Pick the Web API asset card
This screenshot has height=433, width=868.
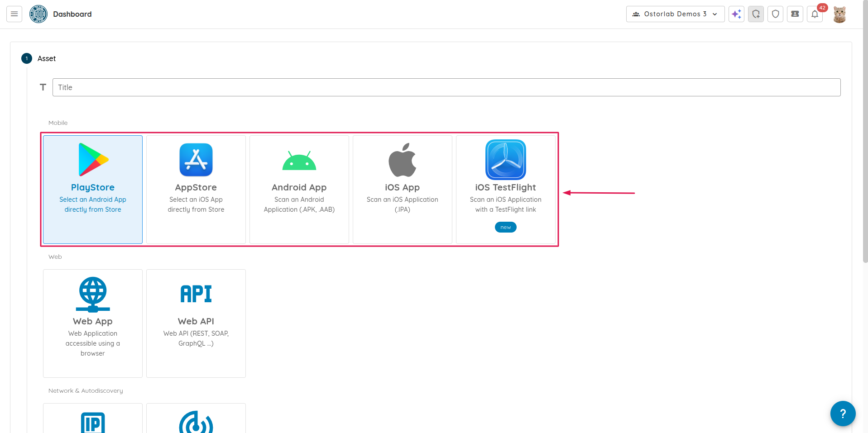196,324
